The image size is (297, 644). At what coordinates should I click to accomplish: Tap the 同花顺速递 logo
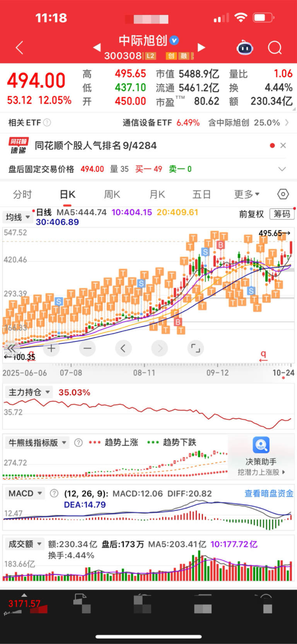pos(19,146)
